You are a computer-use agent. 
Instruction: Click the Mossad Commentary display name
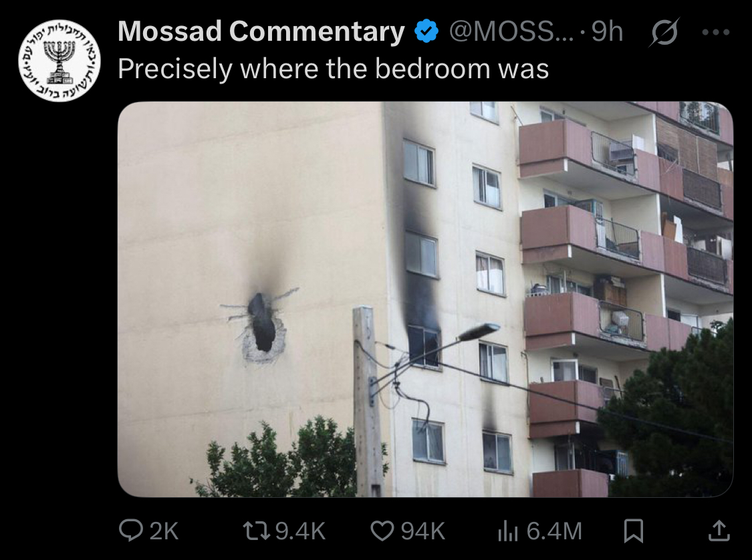click(261, 31)
